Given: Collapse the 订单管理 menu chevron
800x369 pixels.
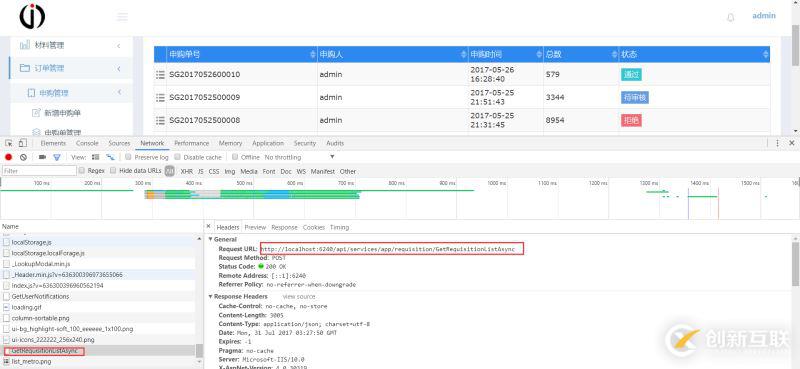Looking at the screenshot, I should 118,68.
